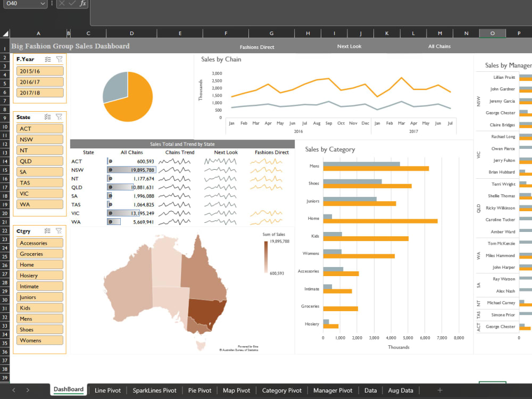Filter category slicer by Womens

coord(40,340)
